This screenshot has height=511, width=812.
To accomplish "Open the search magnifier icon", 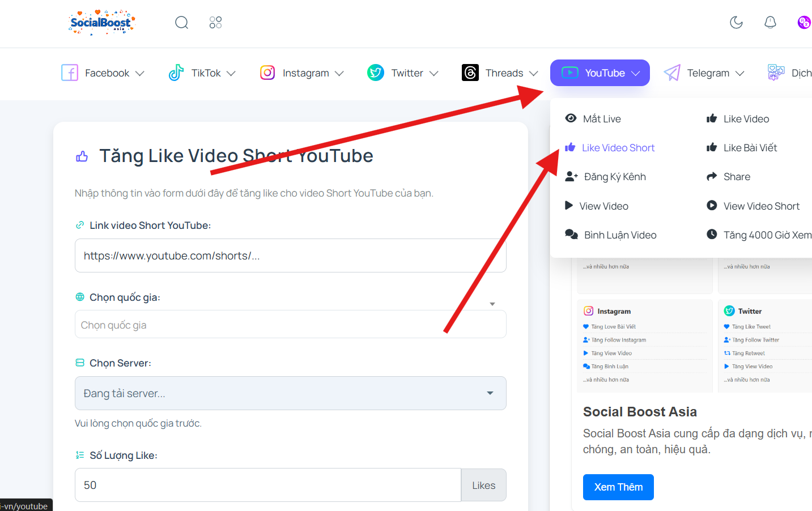I will [x=181, y=23].
